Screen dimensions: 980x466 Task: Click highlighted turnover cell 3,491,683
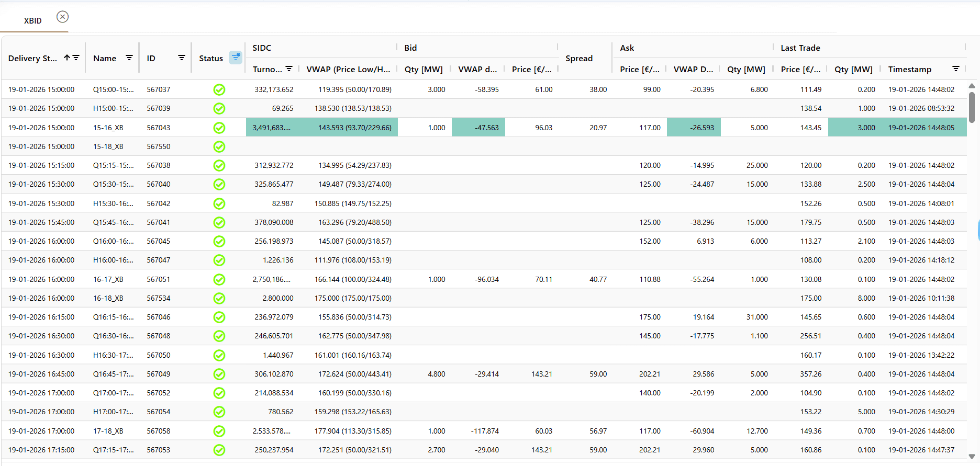click(272, 128)
